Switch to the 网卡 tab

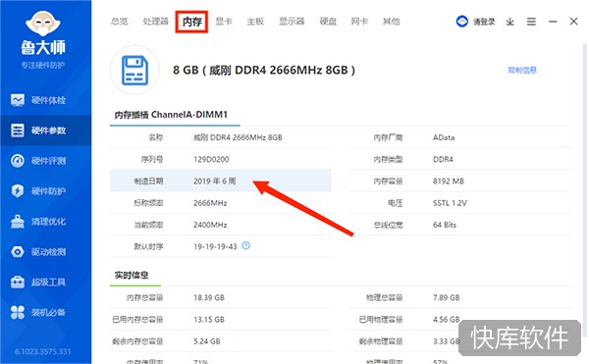click(x=359, y=22)
